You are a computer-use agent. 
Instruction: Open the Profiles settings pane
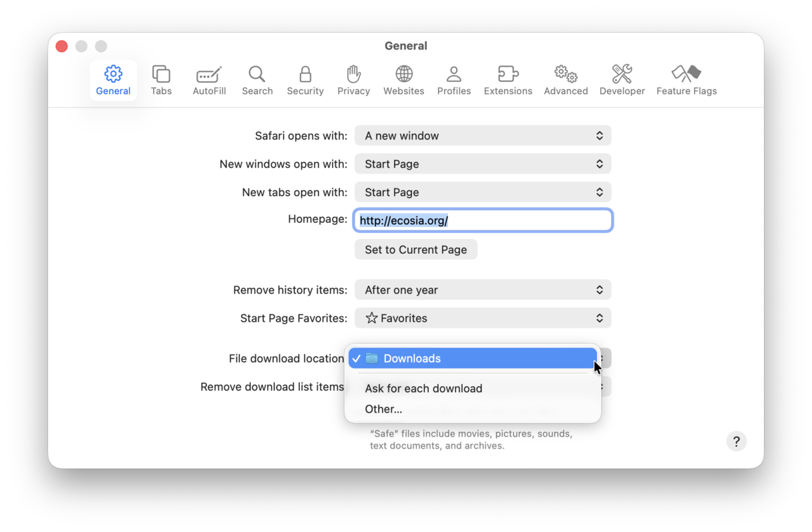coord(454,80)
